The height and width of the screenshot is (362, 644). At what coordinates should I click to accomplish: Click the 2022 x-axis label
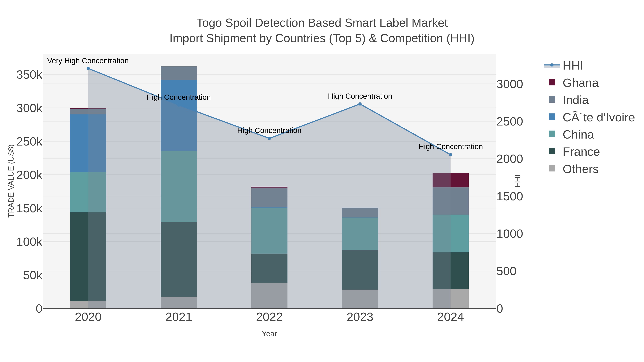click(269, 317)
